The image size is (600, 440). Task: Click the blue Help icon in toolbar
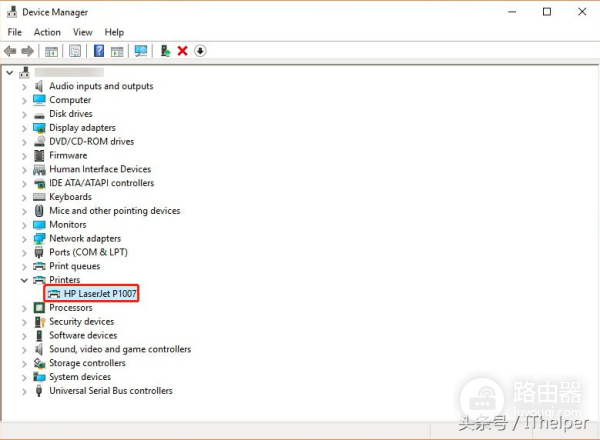[99, 51]
